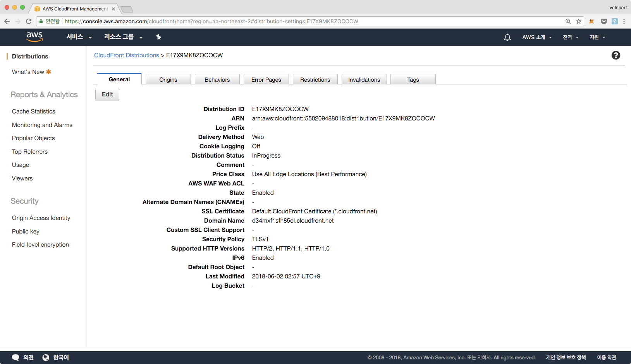Click the AWS logo home icon
This screenshot has width=631, height=364.
pyautogui.click(x=34, y=37)
